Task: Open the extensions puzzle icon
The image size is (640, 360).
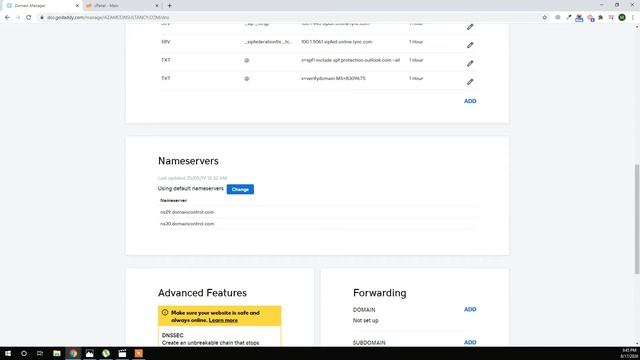Action: point(600,18)
